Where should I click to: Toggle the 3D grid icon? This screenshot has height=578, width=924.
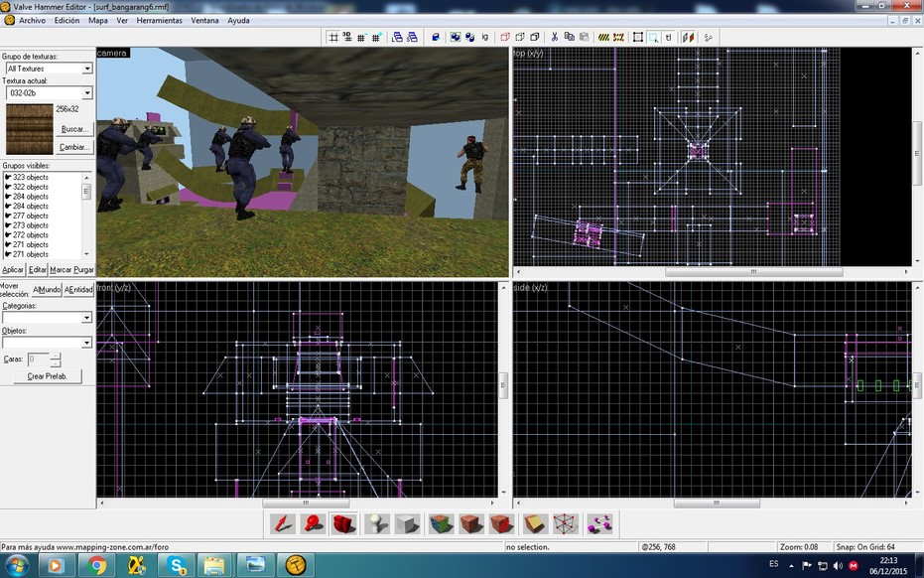pos(347,37)
